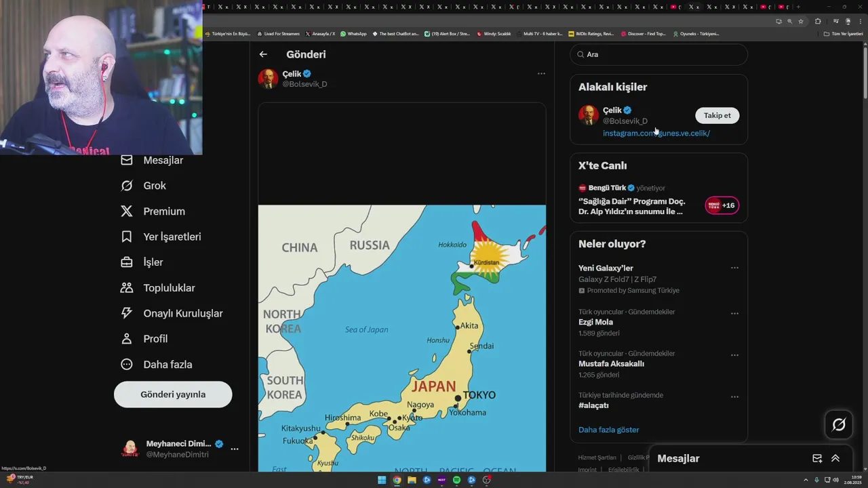
Task: Bookmark this page with the star icon
Action: (x=801, y=21)
